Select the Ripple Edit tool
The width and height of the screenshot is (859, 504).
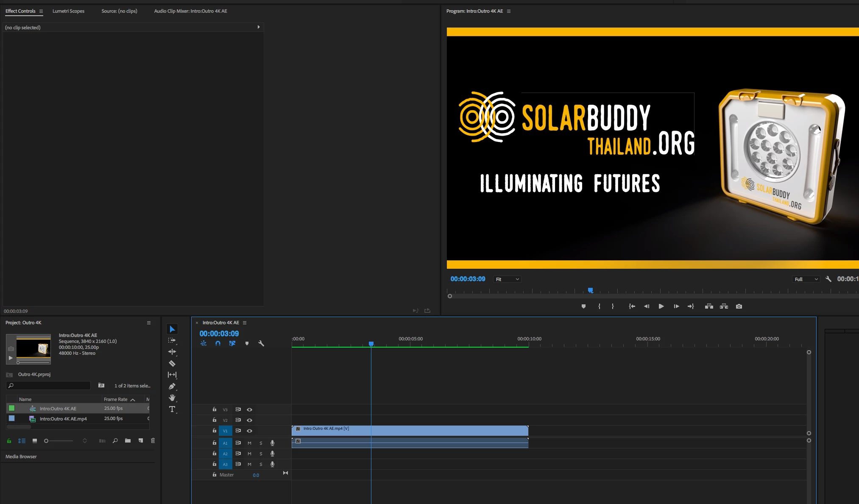click(x=172, y=352)
